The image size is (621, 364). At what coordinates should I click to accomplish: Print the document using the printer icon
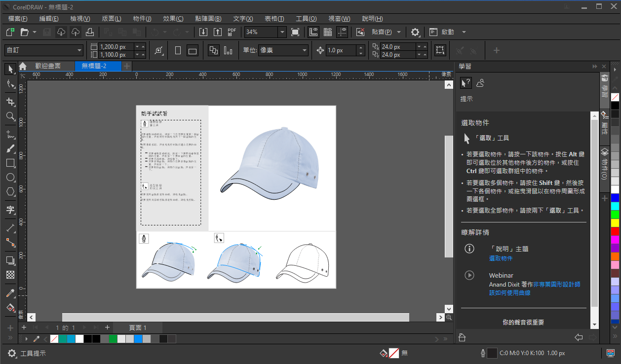[x=89, y=32]
